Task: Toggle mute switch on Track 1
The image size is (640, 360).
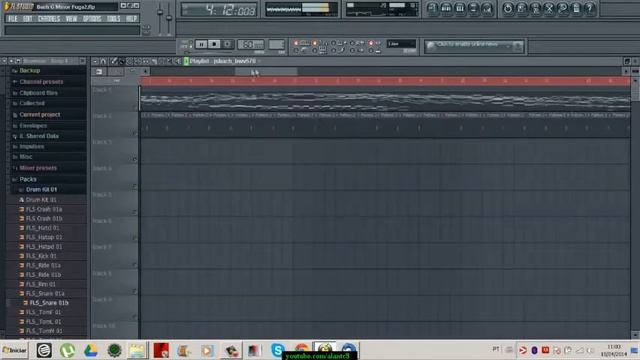Action: (135, 107)
